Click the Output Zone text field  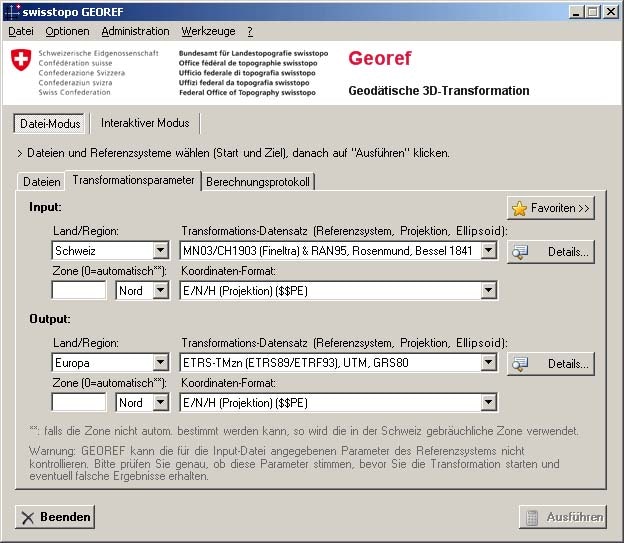pyautogui.click(x=79, y=402)
